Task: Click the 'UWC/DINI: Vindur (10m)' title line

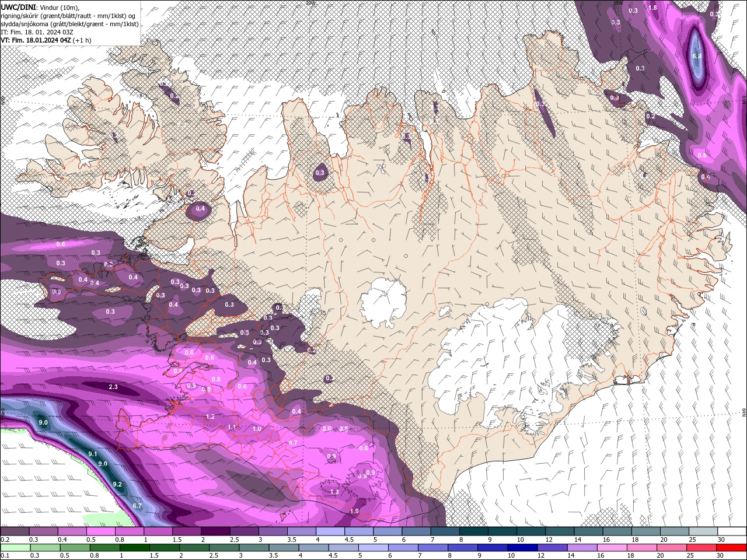Action: tap(40, 6)
